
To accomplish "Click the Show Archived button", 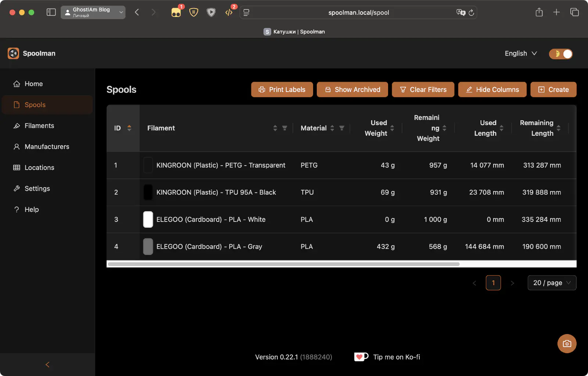I will click(352, 89).
